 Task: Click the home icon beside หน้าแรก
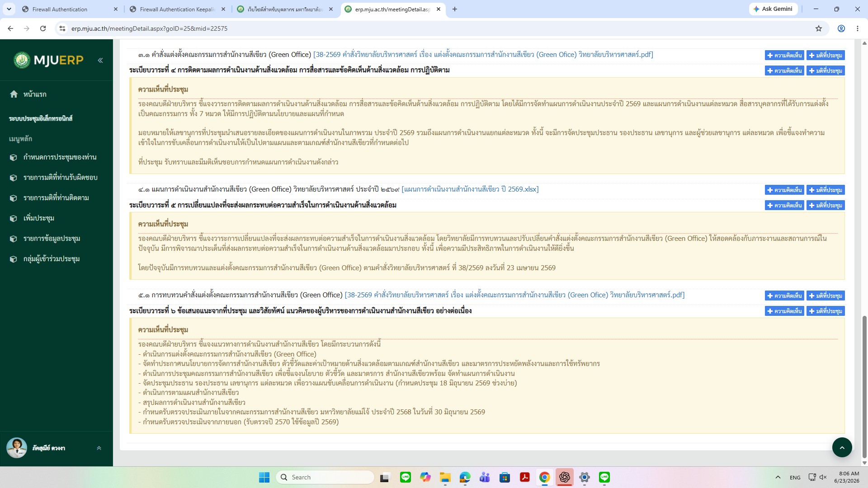pos(14,94)
